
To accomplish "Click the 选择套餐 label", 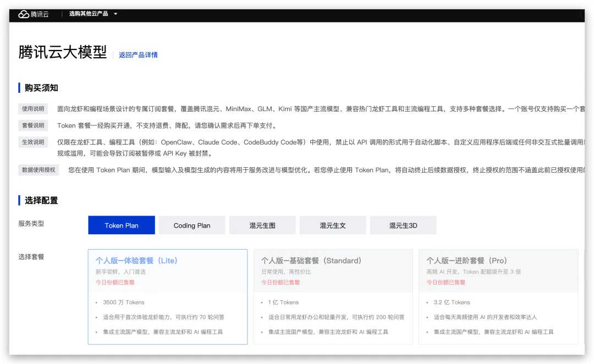I will pyautogui.click(x=31, y=257).
